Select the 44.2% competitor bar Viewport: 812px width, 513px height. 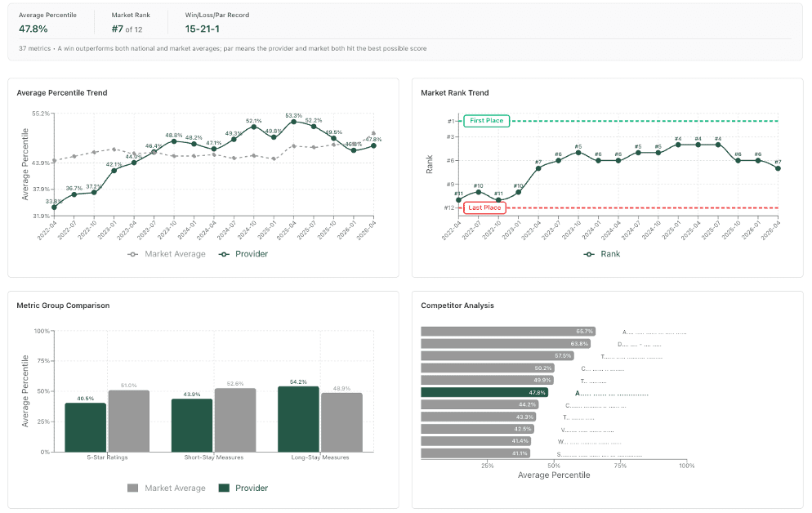click(480, 404)
